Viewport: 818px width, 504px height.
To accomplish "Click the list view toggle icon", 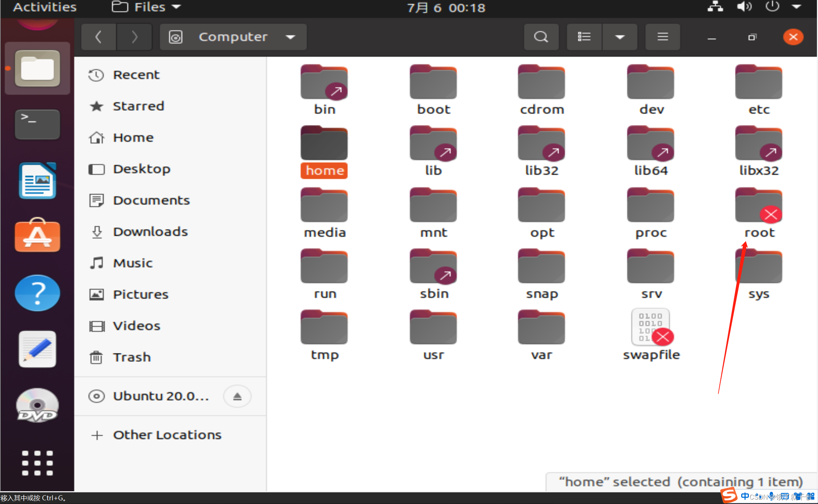I will point(584,37).
